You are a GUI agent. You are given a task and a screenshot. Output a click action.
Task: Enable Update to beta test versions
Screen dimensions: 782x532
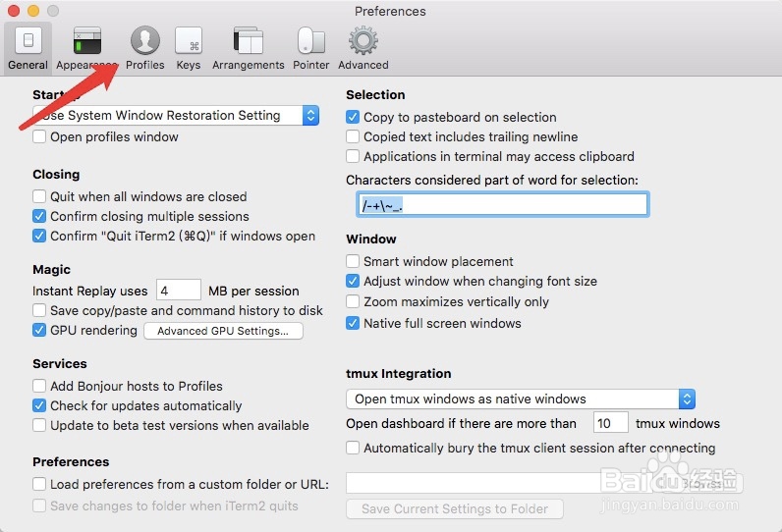[39, 425]
